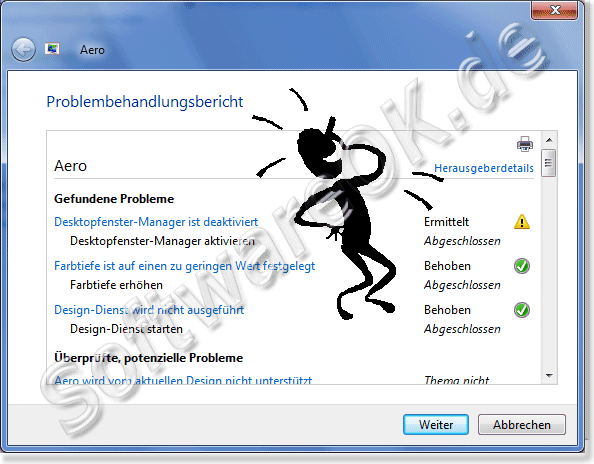This screenshot has width=594, height=464.
Task: Click 'Abgeschlossen' beside Desktopfenster-Manager aktivieren
Action: (x=462, y=241)
